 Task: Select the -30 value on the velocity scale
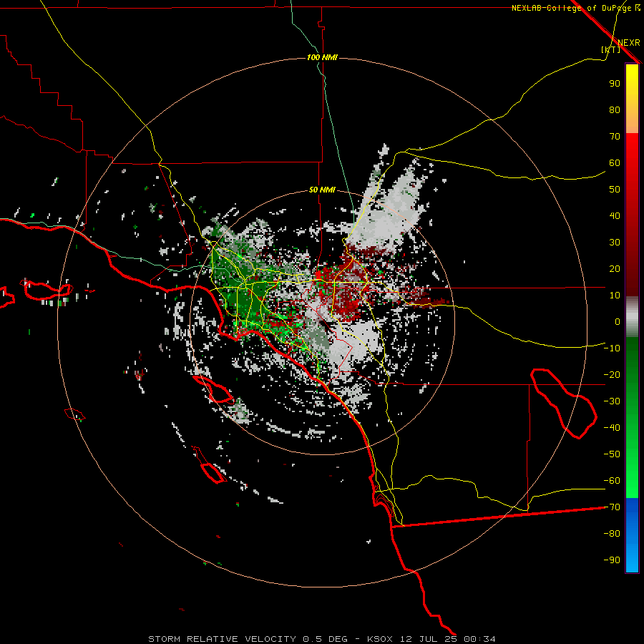point(612,401)
